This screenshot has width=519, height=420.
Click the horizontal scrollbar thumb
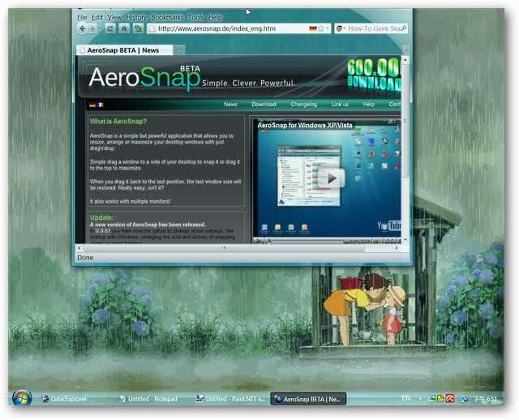224,248
